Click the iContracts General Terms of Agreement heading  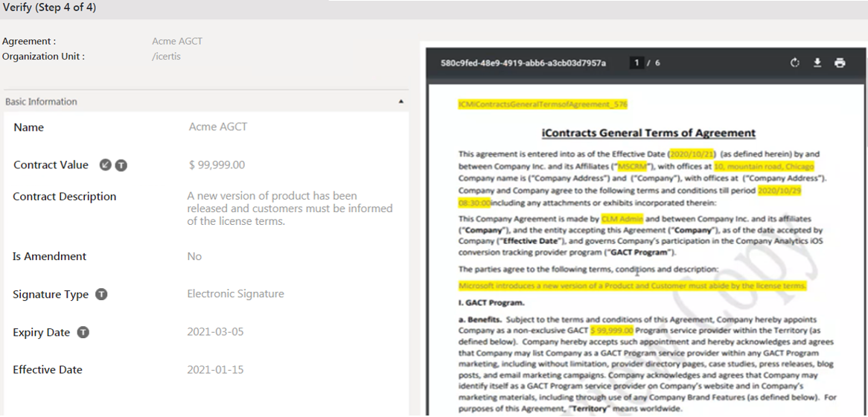648,133
